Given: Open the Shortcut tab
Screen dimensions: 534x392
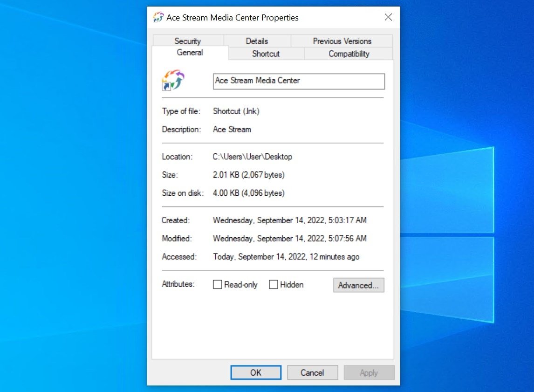Looking at the screenshot, I should point(266,54).
